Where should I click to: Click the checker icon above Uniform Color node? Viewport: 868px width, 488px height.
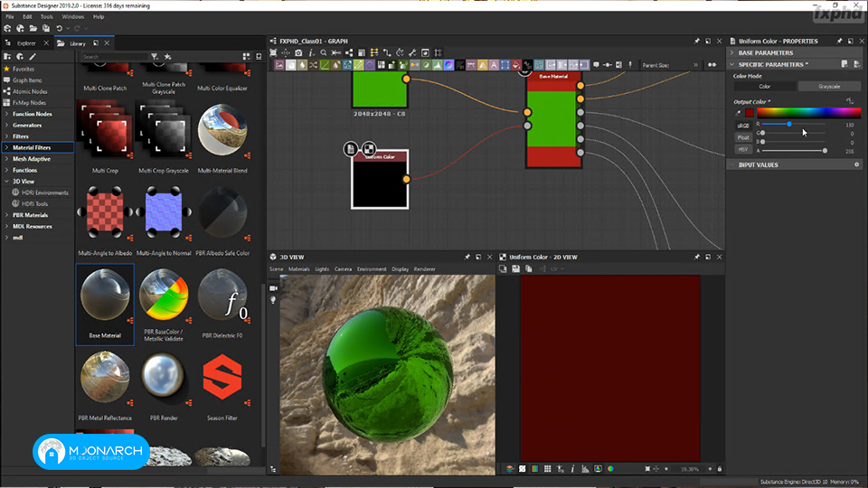tap(368, 148)
